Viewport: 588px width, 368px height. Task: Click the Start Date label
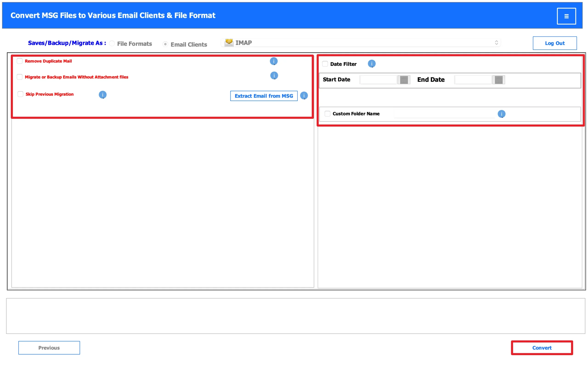point(336,80)
